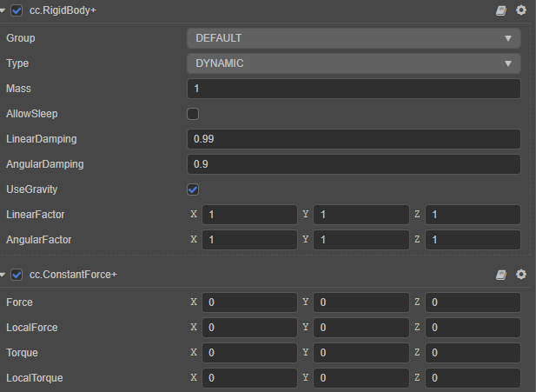Click the LocalTorque Z input field

pos(473,378)
